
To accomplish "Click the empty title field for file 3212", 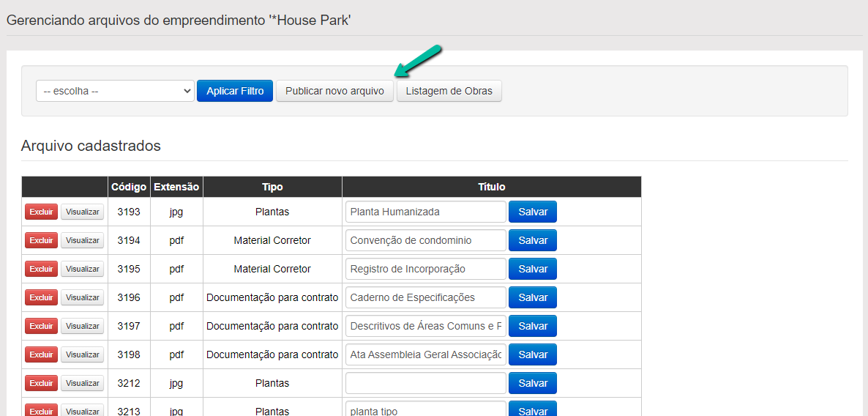I will click(x=426, y=383).
